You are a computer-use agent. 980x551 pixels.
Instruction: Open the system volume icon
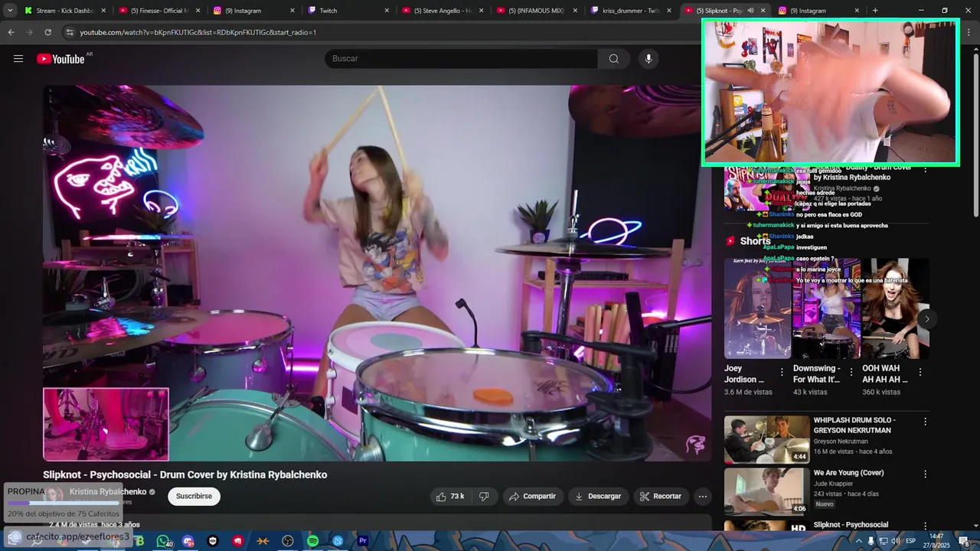896,541
